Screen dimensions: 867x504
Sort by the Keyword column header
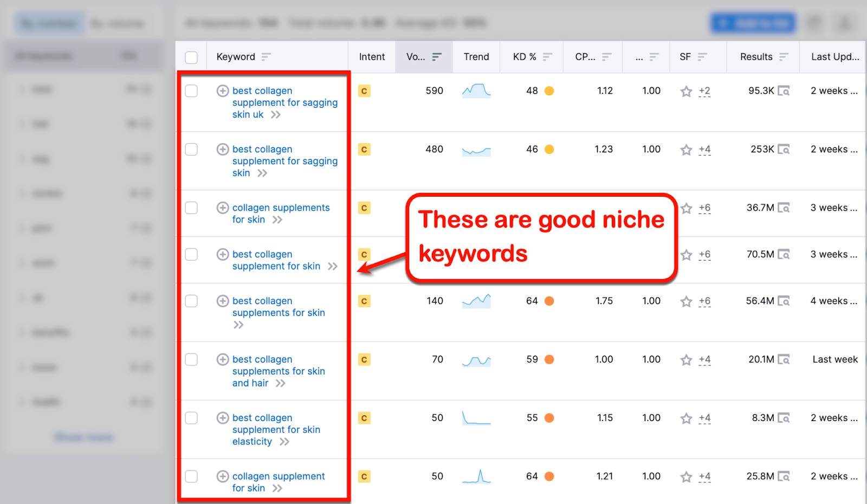click(x=243, y=57)
